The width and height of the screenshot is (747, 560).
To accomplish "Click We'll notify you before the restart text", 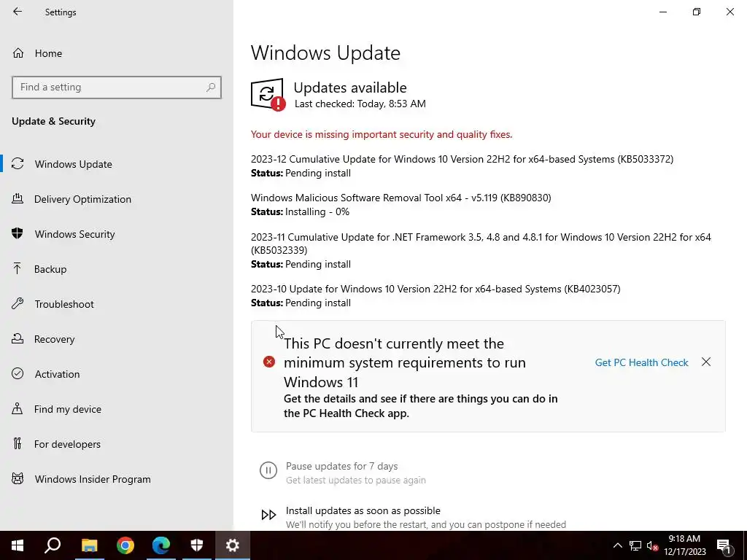I will [x=426, y=524].
